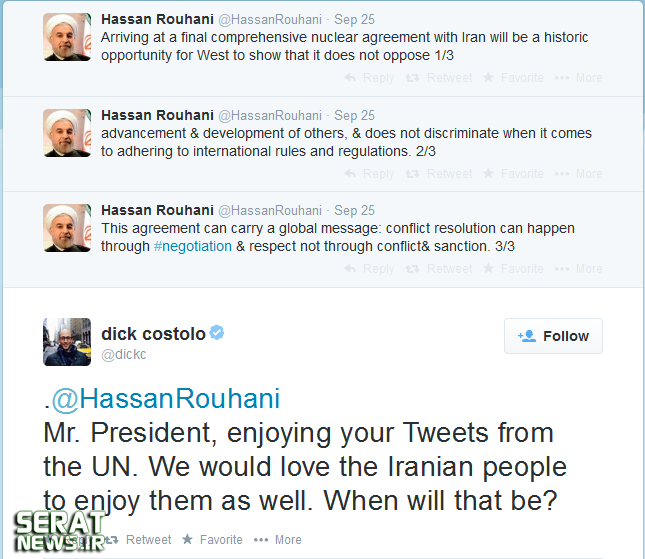The height and width of the screenshot is (559, 645).
Task: Open the #negotiation hashtag link
Action: [193, 246]
